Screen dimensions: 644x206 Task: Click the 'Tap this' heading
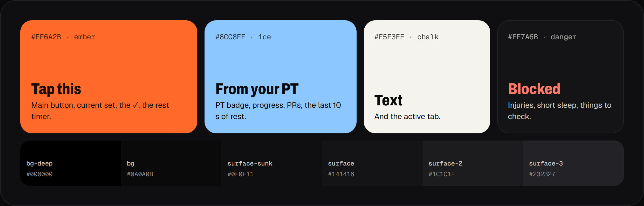(56, 89)
